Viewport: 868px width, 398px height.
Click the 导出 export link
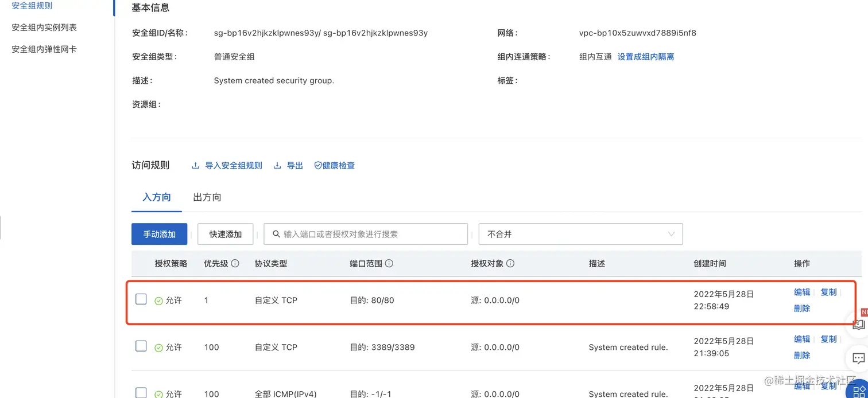tap(295, 166)
